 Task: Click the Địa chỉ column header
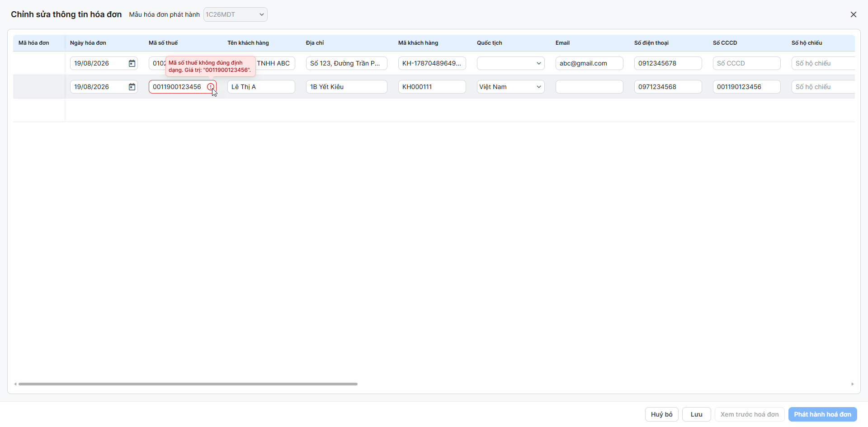(x=315, y=43)
